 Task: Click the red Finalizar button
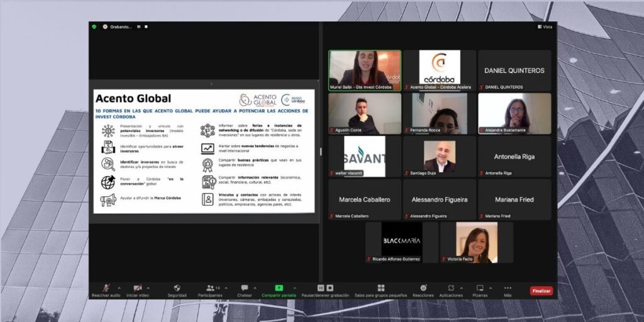[541, 291]
